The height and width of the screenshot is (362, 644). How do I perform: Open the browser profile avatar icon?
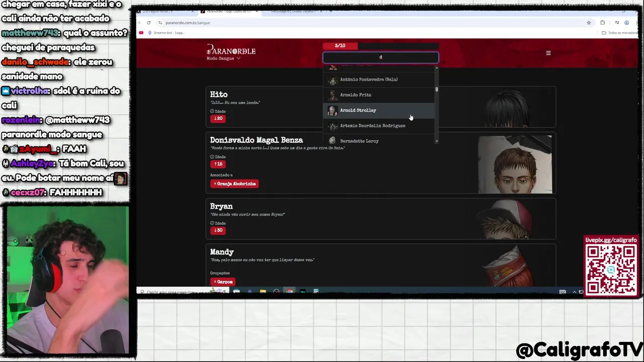coord(626,23)
